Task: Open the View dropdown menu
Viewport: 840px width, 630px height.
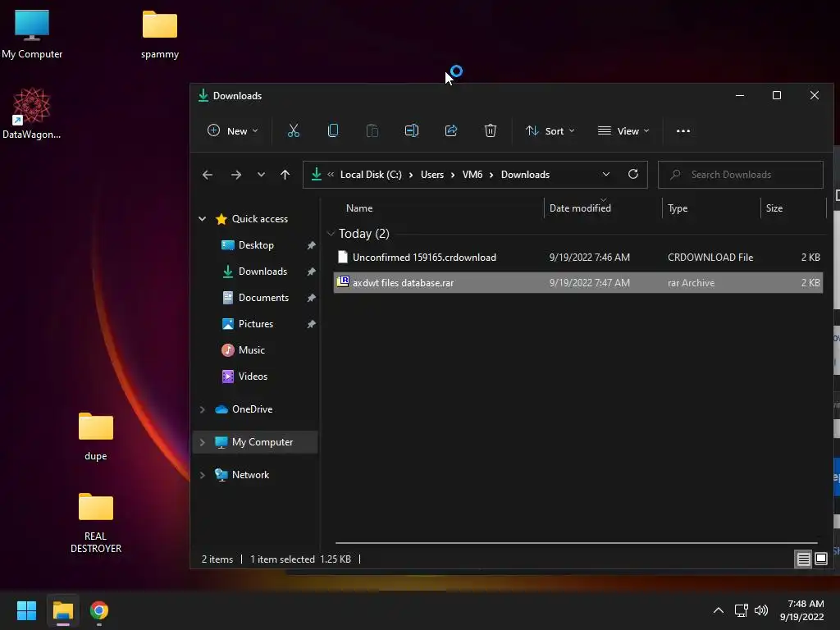Action: (x=623, y=130)
